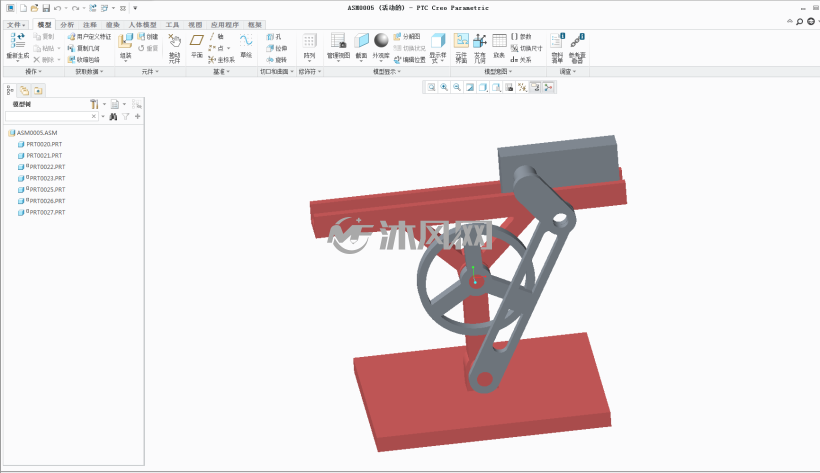Expand the Get Data (获取数据) group dropdown
Screen dimensions: 820x473
pos(89,72)
